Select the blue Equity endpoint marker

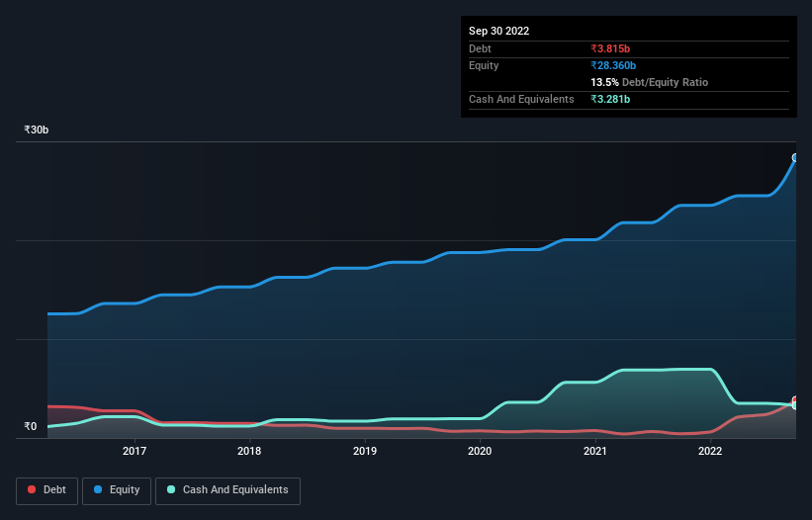(795, 158)
